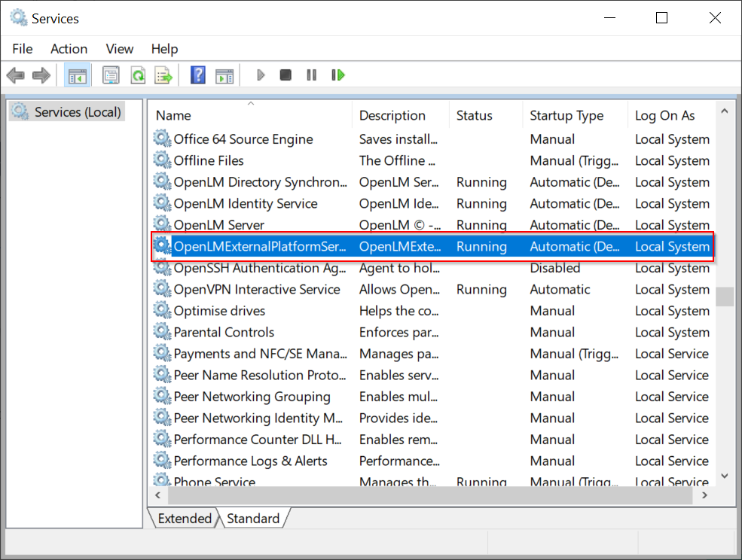The height and width of the screenshot is (560, 742).
Task: Select Services (Local) in the left tree
Action: point(77,112)
